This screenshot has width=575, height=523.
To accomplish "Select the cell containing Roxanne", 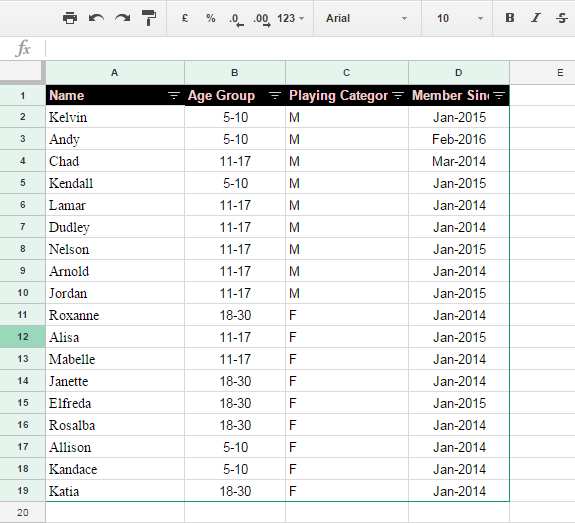I will pos(115,315).
